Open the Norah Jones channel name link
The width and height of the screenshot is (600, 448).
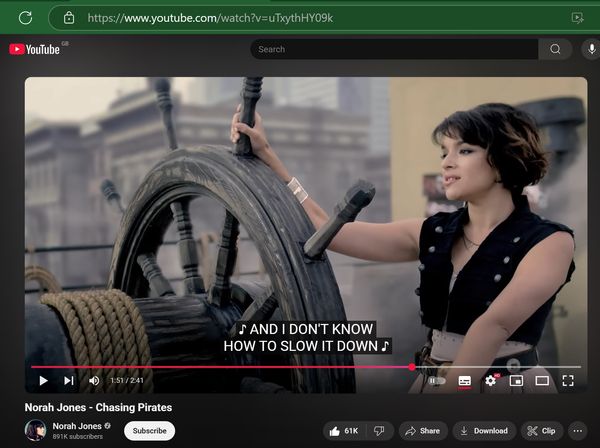[77, 426]
